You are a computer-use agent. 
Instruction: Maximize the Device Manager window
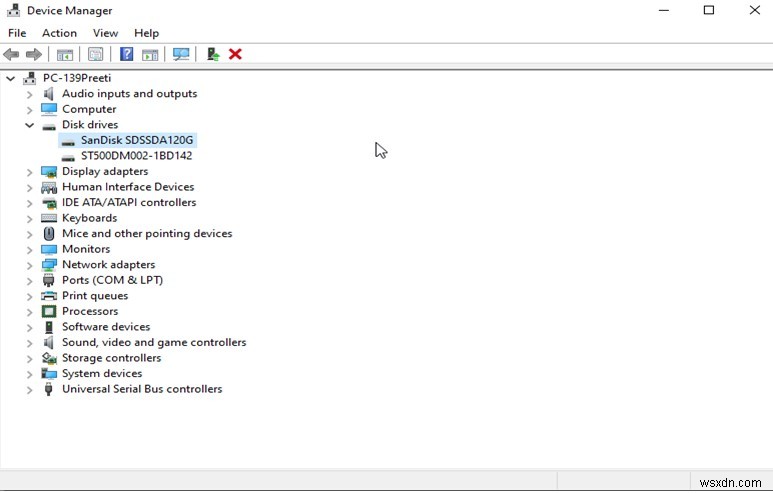[x=709, y=10]
